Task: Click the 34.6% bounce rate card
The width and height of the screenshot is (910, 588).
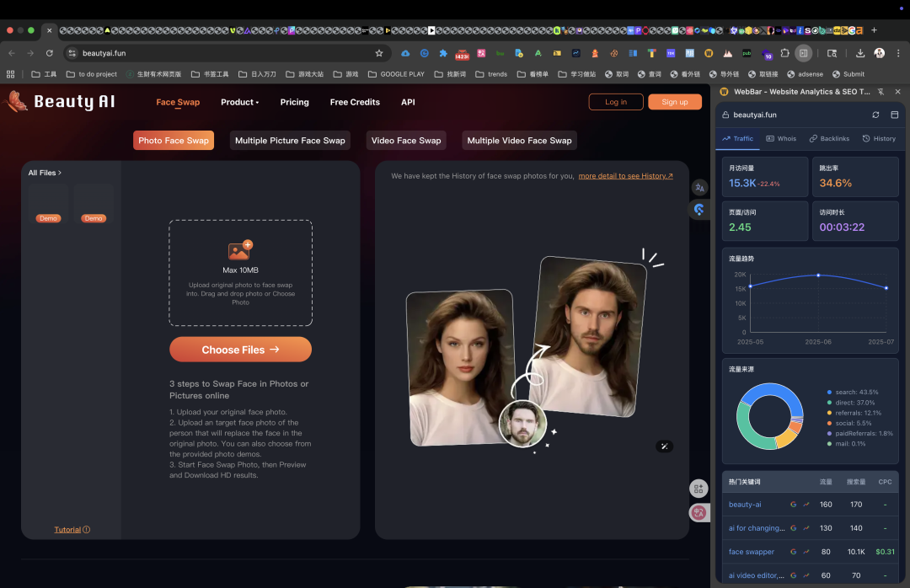Action: coord(855,177)
